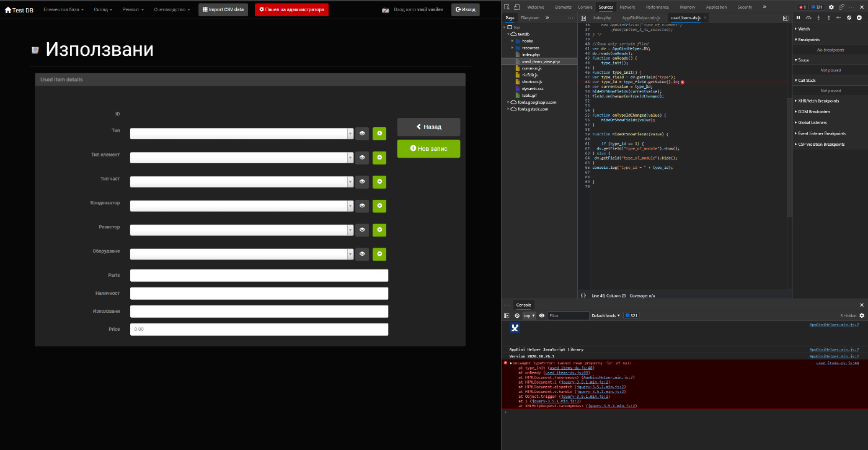Open the Кондензатор dropdown
The image size is (868, 450).
point(242,206)
